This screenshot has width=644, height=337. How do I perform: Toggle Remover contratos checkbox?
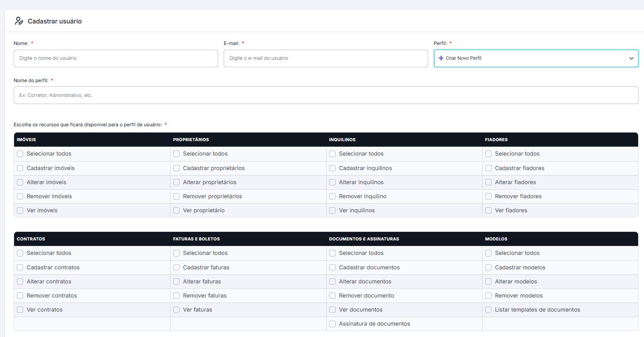(x=20, y=296)
